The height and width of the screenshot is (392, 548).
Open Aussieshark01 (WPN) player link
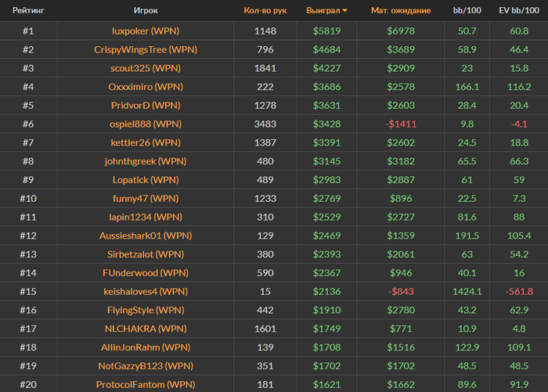[x=145, y=236]
